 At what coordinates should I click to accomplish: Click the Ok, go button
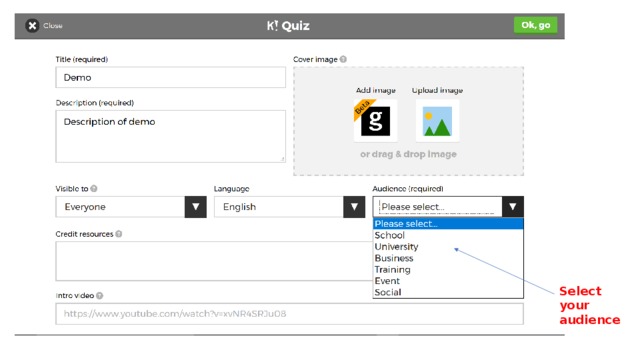tap(536, 25)
